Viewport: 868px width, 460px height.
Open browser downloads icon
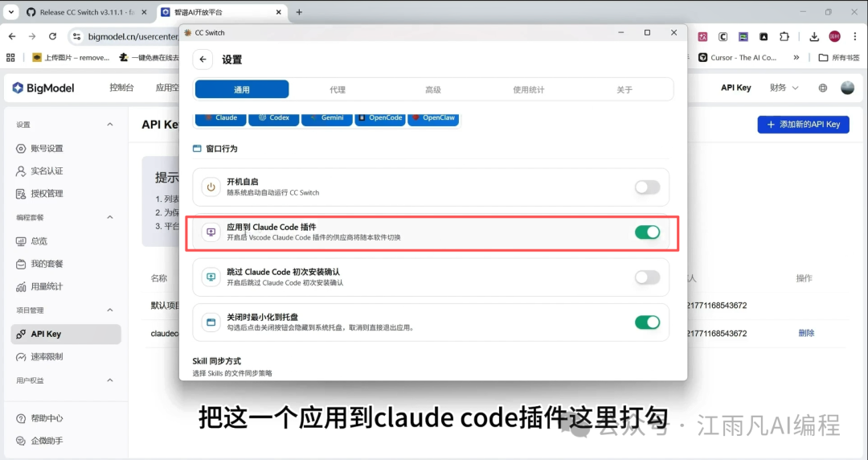pyautogui.click(x=813, y=36)
